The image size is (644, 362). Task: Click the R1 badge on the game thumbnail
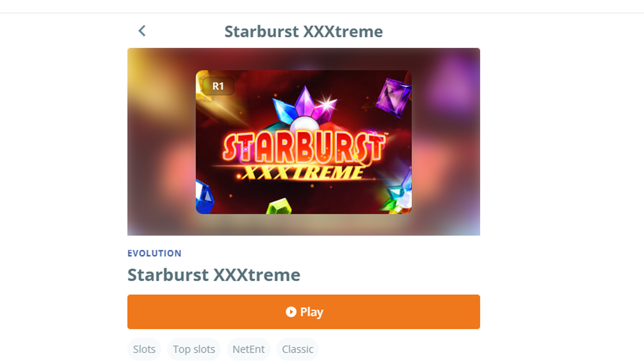coord(218,86)
